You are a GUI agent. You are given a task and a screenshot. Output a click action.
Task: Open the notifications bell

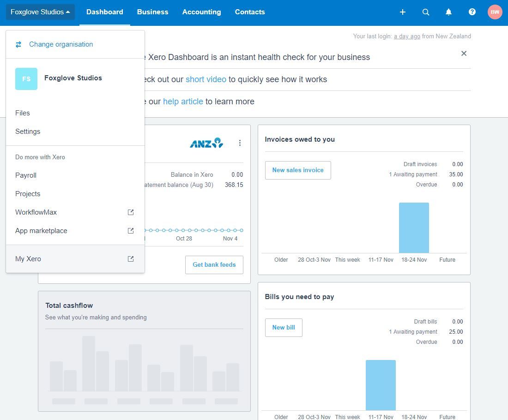point(448,12)
